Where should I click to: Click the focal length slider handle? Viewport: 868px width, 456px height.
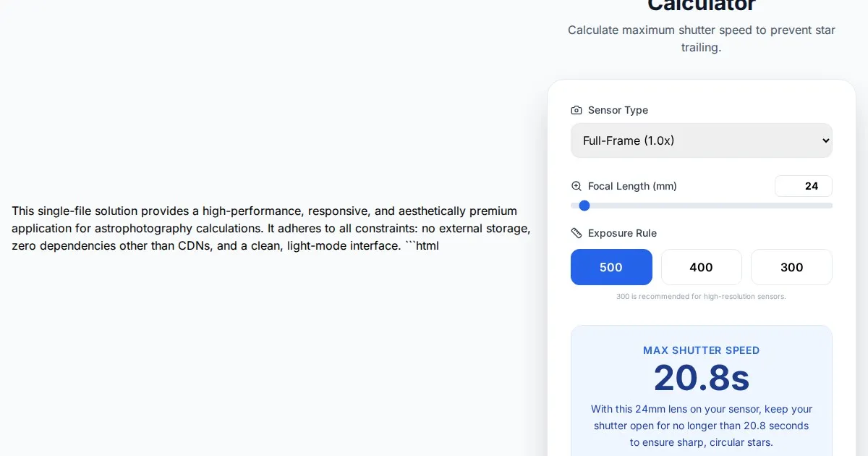click(x=584, y=206)
